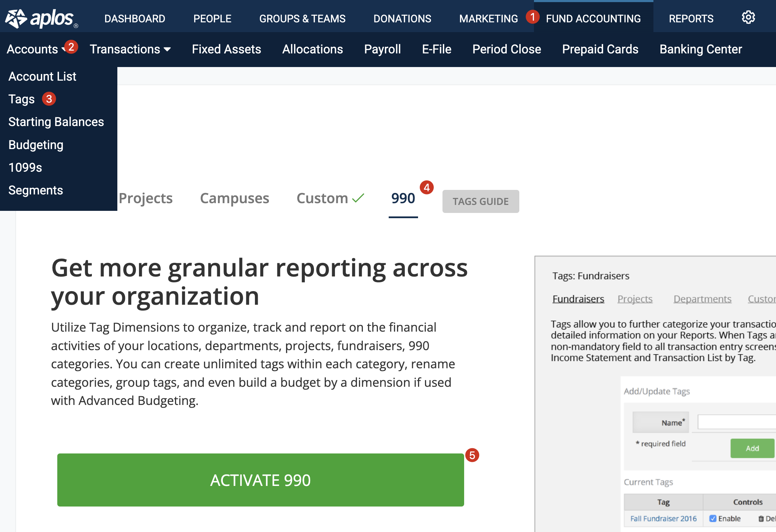The width and height of the screenshot is (776, 532).
Task: Click the green Add button in the preview
Action: [x=753, y=448]
